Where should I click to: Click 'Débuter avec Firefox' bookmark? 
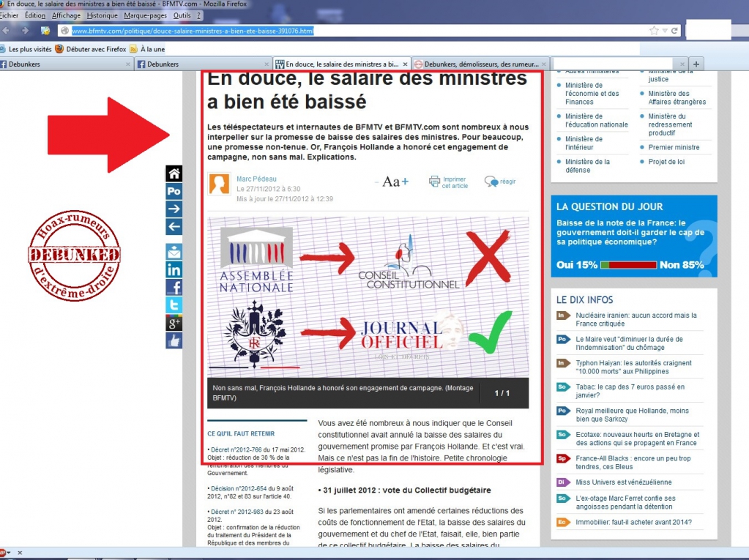click(x=91, y=49)
